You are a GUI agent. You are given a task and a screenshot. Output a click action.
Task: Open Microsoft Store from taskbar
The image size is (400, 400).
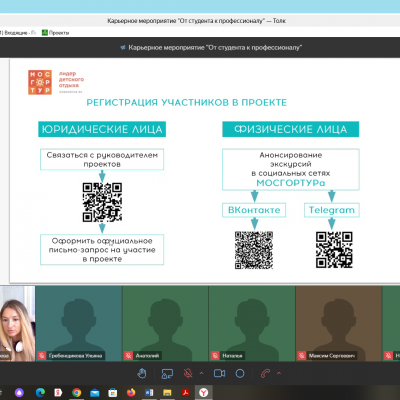click(113, 393)
